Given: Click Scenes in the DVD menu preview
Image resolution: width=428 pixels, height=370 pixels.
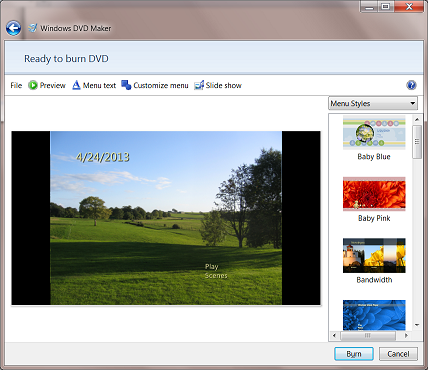Looking at the screenshot, I should tap(216, 276).
